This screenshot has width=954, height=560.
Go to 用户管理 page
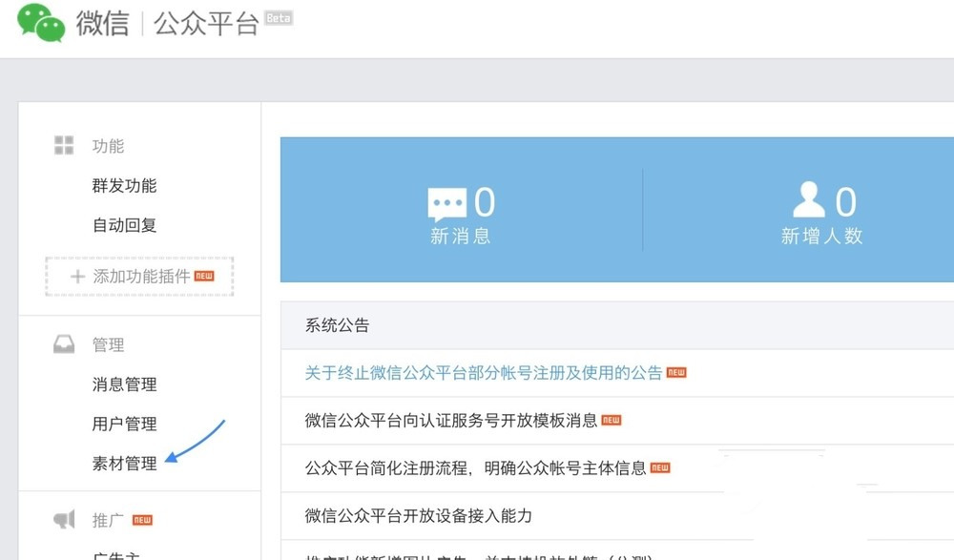(124, 424)
